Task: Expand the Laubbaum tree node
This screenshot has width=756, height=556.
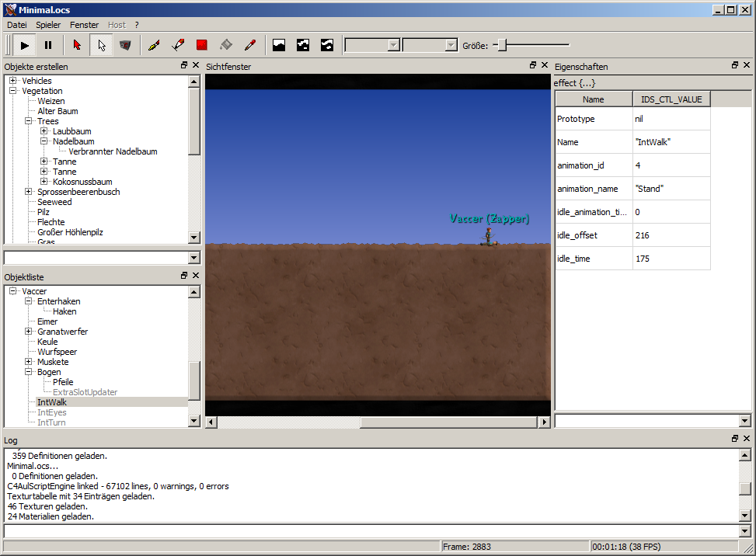Action: pyautogui.click(x=44, y=131)
